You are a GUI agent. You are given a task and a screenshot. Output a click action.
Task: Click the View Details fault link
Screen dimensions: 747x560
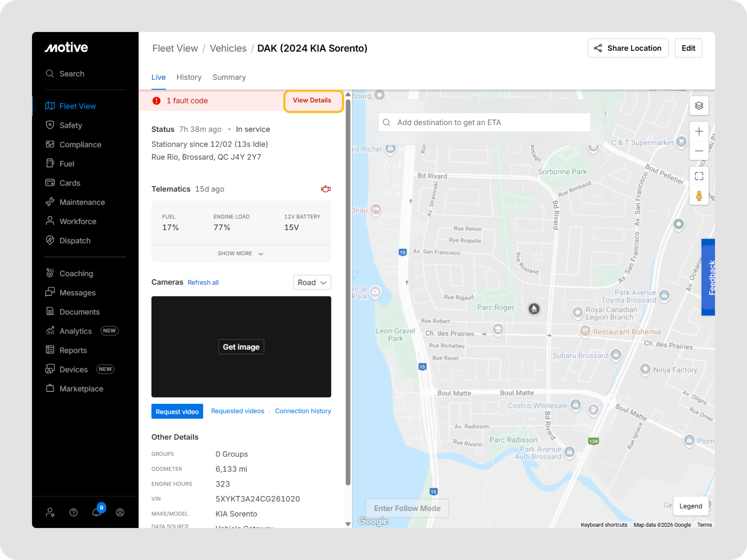pyautogui.click(x=312, y=101)
